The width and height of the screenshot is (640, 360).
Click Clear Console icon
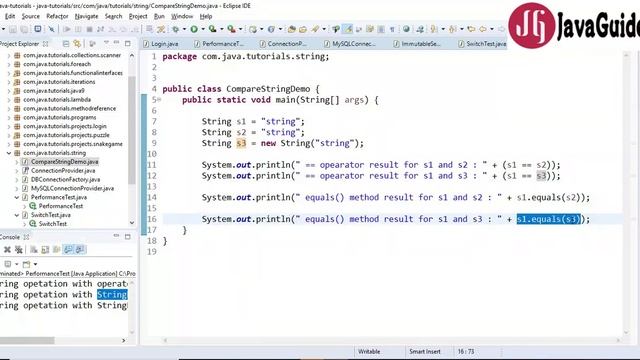point(33,249)
